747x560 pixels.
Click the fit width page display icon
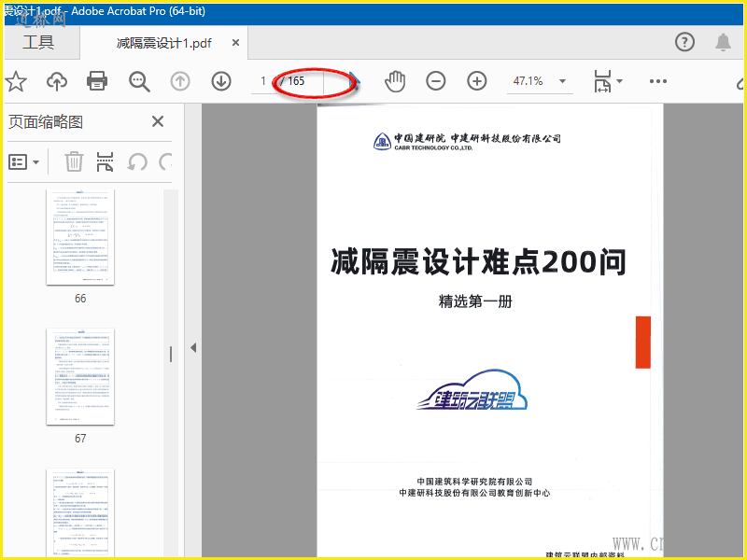[602, 81]
